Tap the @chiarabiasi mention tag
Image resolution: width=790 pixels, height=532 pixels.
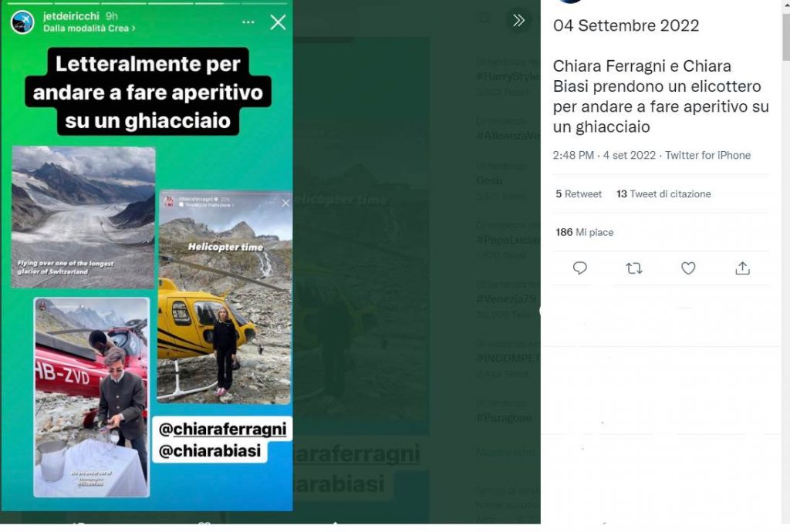pos(210,450)
